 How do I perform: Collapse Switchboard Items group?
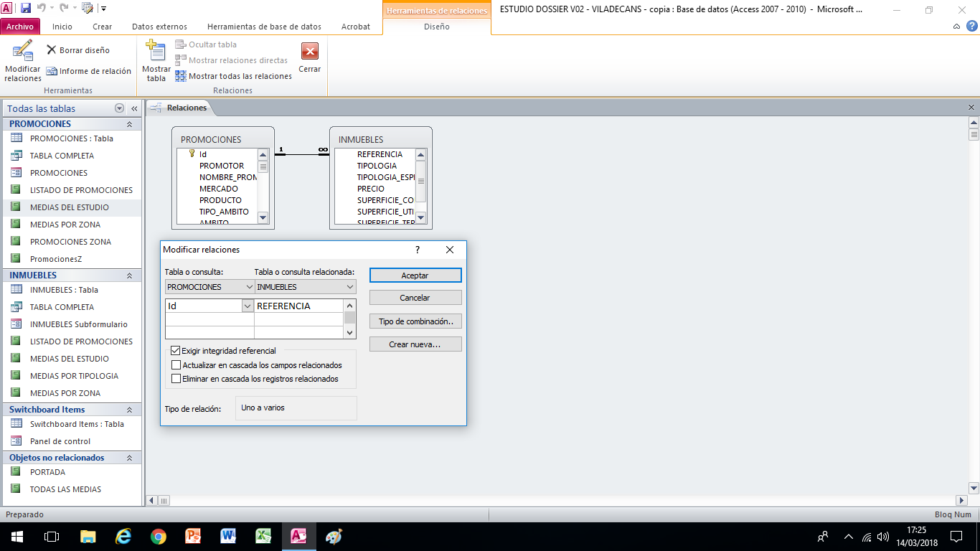(130, 410)
